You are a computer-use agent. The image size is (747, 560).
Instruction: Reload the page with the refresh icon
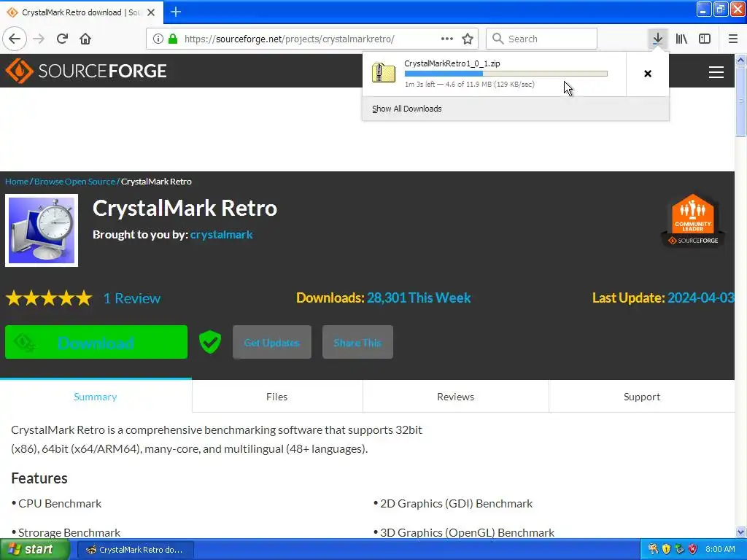coord(62,39)
